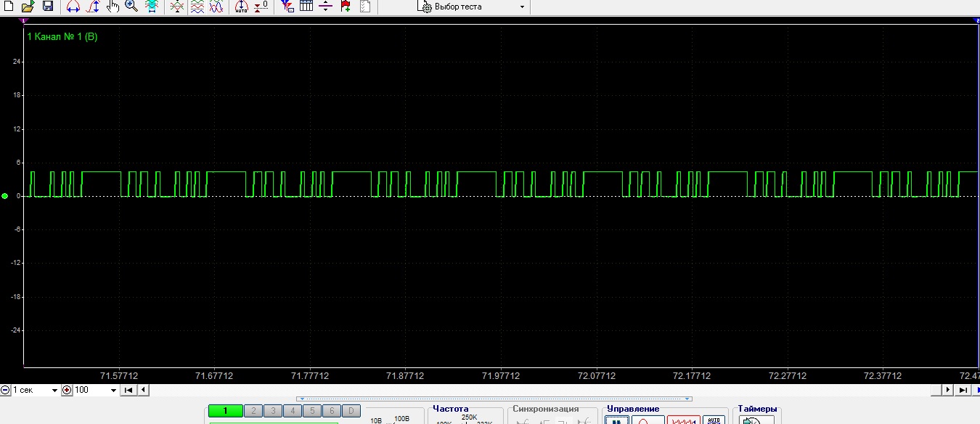Open the Выбор теста dropdown

pos(471,7)
